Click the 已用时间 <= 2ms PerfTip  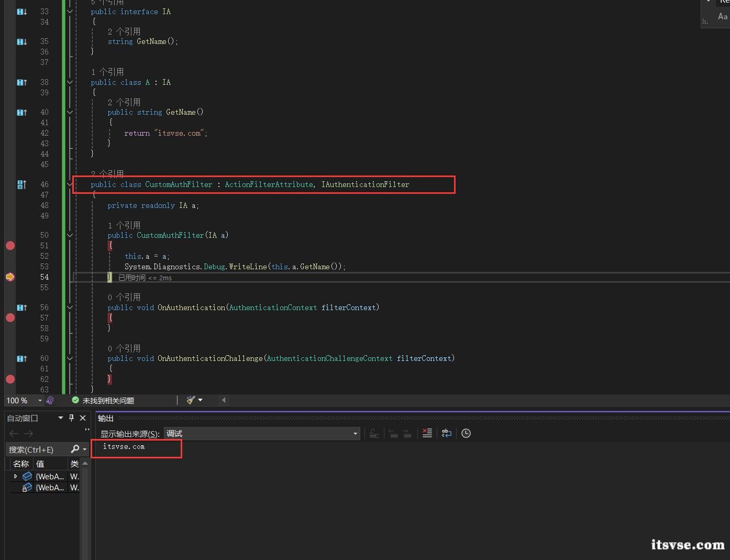(x=145, y=278)
